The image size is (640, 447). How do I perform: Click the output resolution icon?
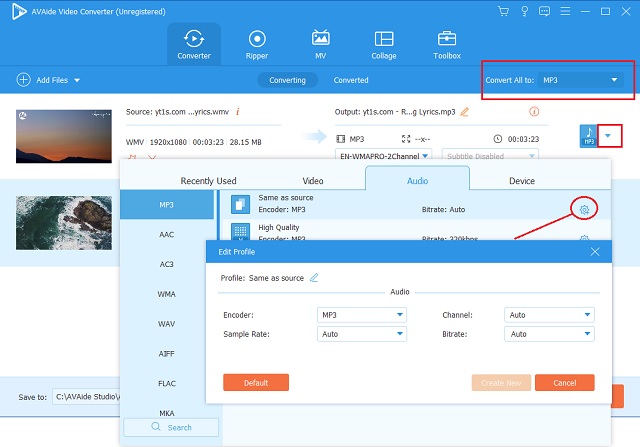point(406,139)
